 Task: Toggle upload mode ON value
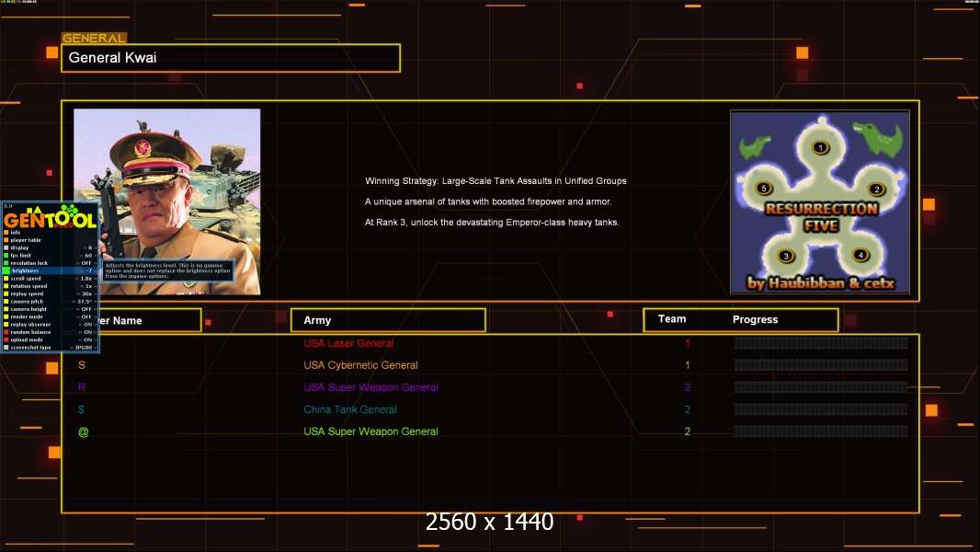87,339
